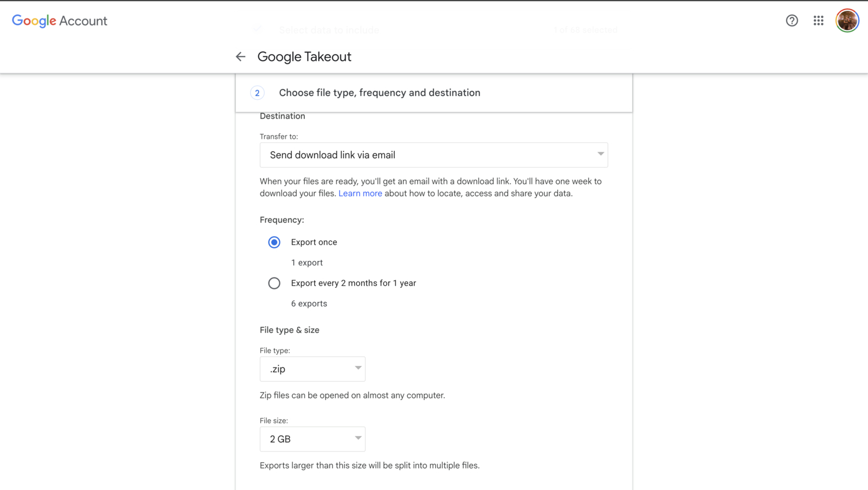Click the Choose file type heading
The width and height of the screenshot is (868, 490).
coord(379,93)
